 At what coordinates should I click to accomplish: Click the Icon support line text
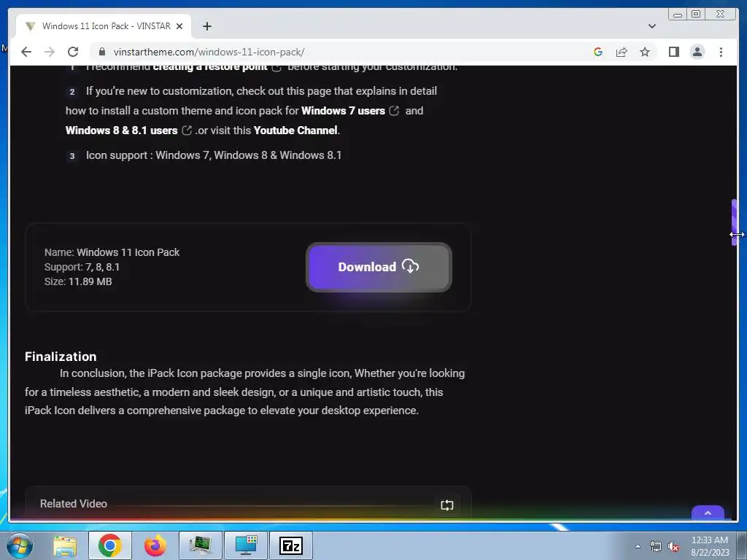[214, 155]
